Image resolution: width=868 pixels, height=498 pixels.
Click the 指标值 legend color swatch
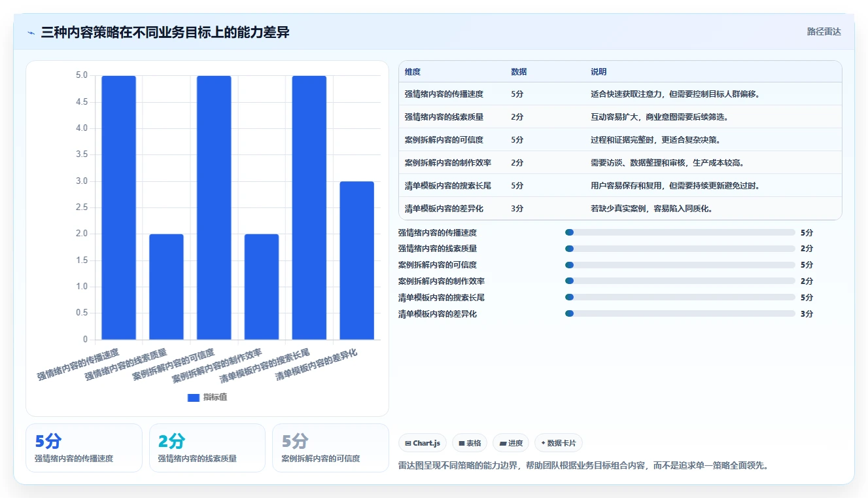coord(194,397)
